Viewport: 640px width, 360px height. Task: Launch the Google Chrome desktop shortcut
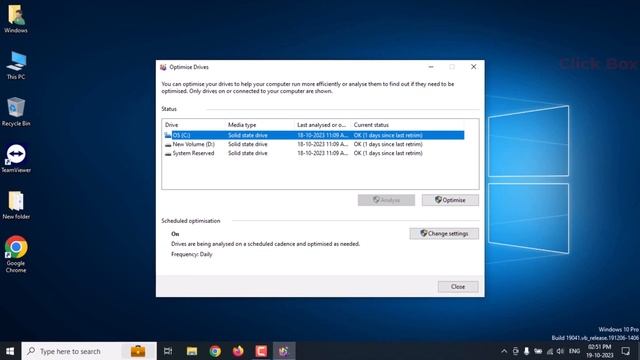16,254
